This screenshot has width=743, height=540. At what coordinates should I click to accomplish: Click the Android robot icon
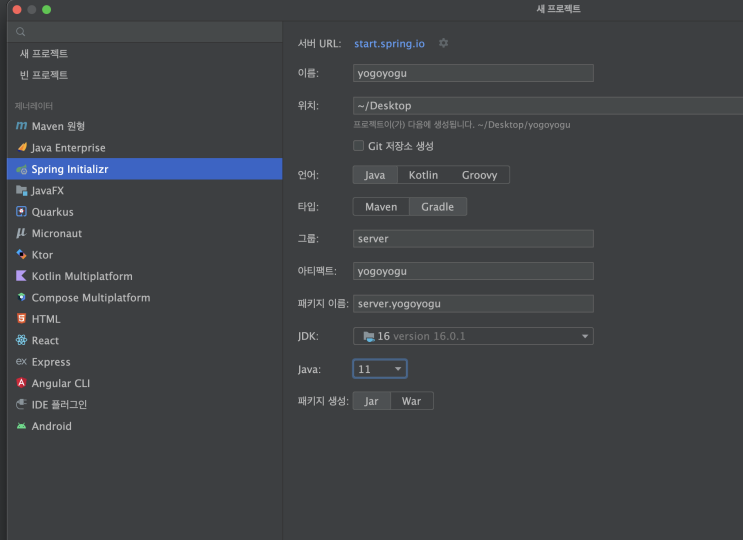[x=21, y=426]
